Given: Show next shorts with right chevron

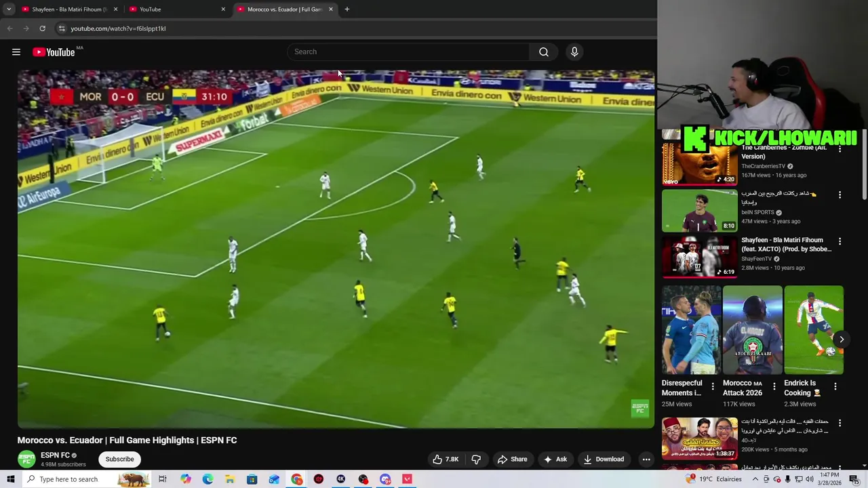Looking at the screenshot, I should tap(842, 340).
